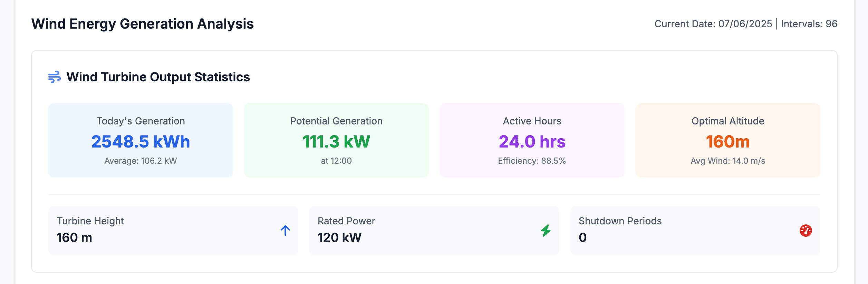Click the Today's Generation label
868x284 pixels.
tap(141, 121)
